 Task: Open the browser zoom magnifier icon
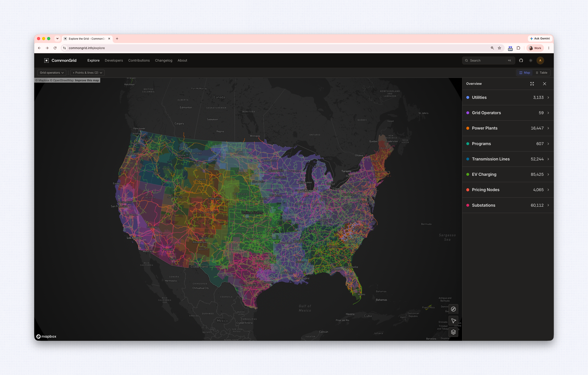click(492, 48)
